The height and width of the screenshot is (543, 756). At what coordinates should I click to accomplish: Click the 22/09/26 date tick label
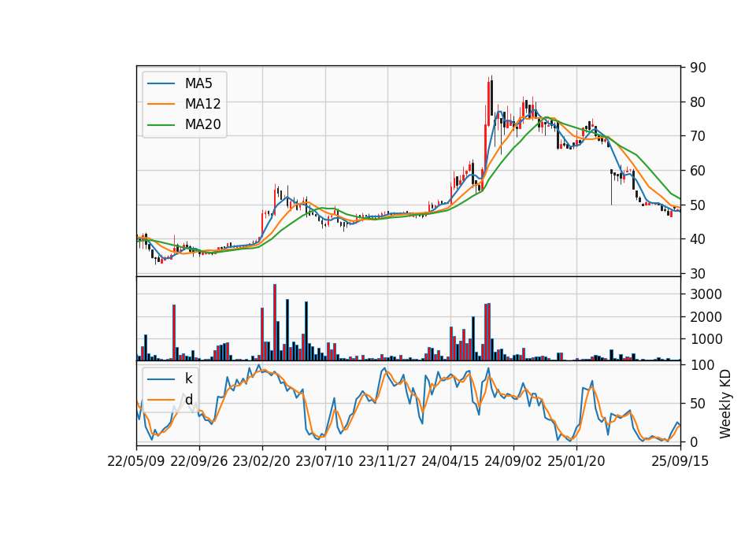(199, 461)
